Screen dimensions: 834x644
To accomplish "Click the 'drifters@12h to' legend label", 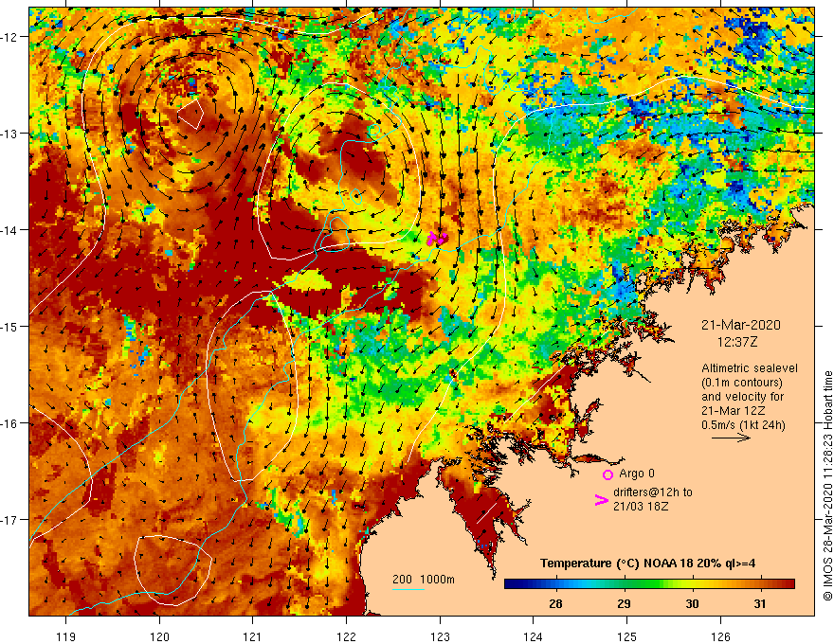I will click(x=653, y=492).
